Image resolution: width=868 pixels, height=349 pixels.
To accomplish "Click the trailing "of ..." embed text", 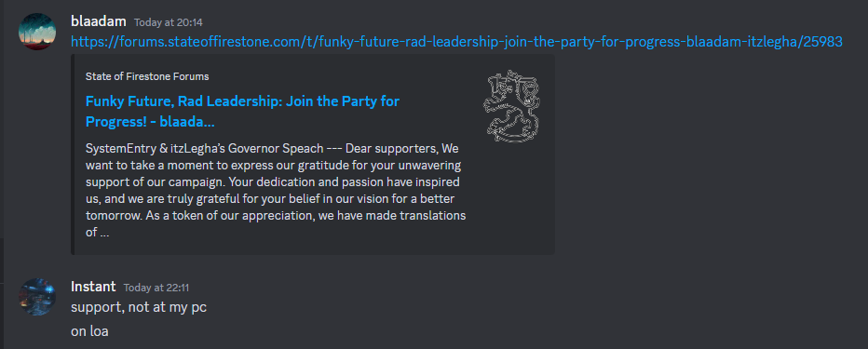I will tap(97, 233).
